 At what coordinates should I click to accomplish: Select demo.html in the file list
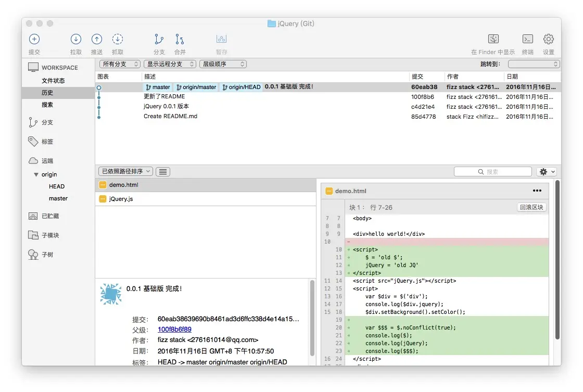point(206,185)
